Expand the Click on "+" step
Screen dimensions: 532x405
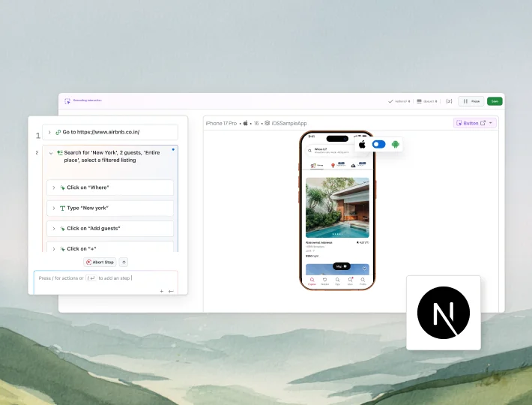pos(54,249)
